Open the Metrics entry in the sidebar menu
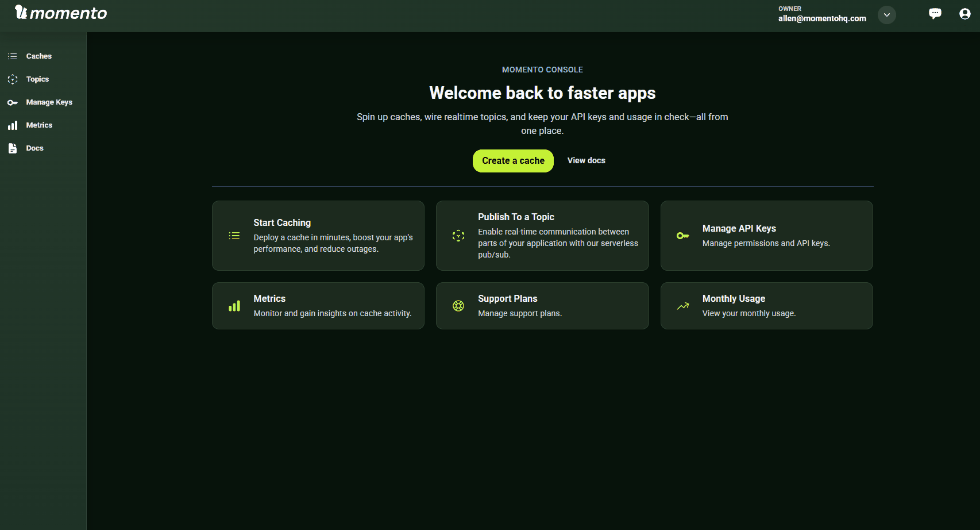Image resolution: width=980 pixels, height=530 pixels. click(39, 125)
